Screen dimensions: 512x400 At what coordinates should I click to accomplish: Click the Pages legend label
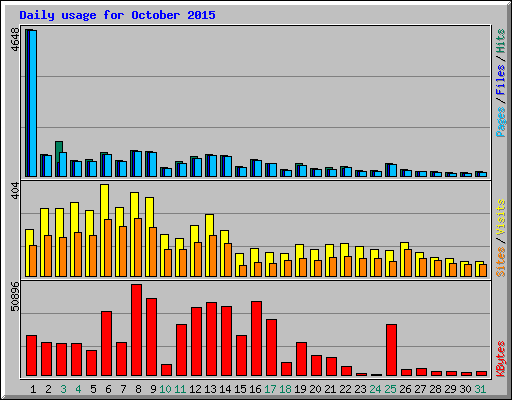point(500,122)
